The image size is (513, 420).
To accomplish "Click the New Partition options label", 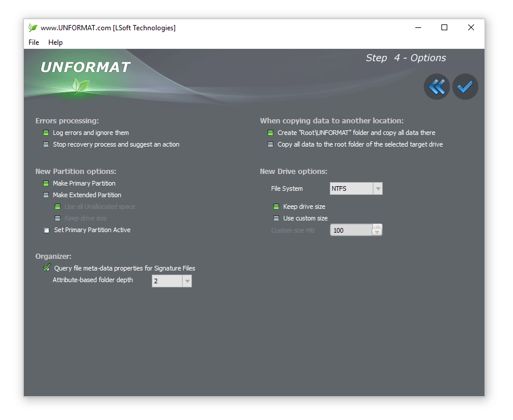I will (x=76, y=172).
